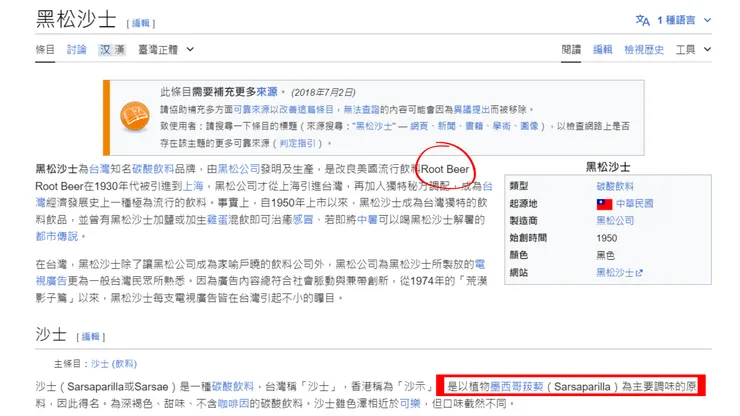Select the 閱讀 read tab
The width and height of the screenshot is (740, 416).
click(571, 50)
